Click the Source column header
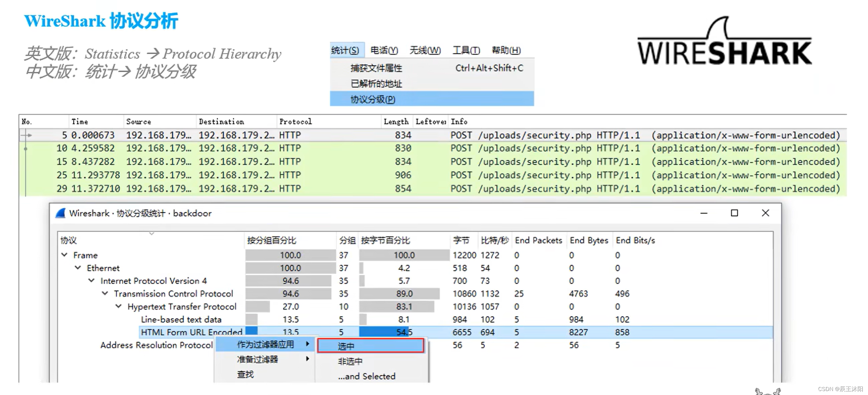The width and height of the screenshot is (868, 395). [160, 122]
